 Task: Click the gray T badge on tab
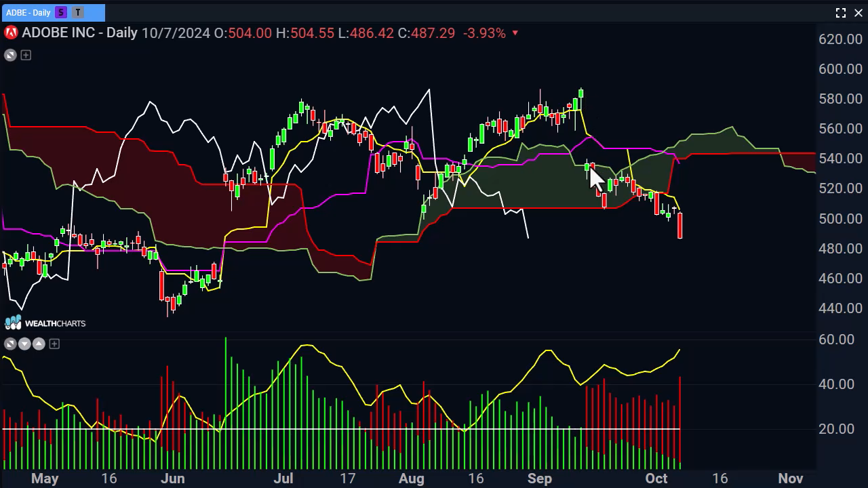(78, 12)
